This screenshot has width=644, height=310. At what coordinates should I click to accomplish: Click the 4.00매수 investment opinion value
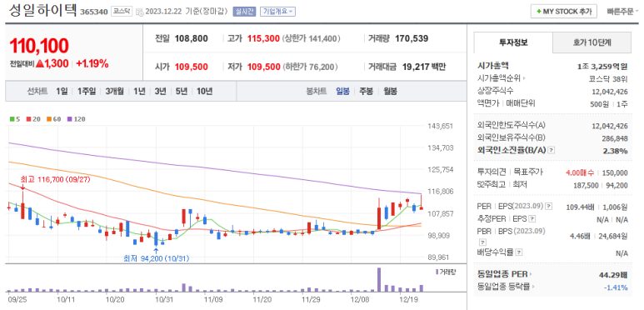coord(580,172)
